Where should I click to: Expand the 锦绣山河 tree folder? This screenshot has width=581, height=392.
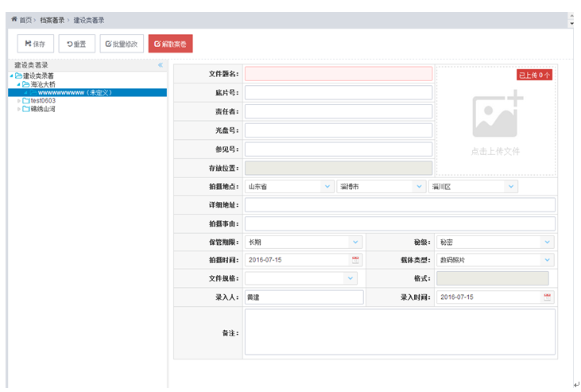tap(19, 109)
